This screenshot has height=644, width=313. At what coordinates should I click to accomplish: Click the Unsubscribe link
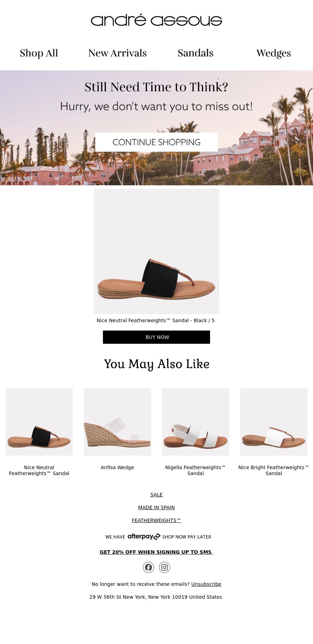click(x=206, y=584)
